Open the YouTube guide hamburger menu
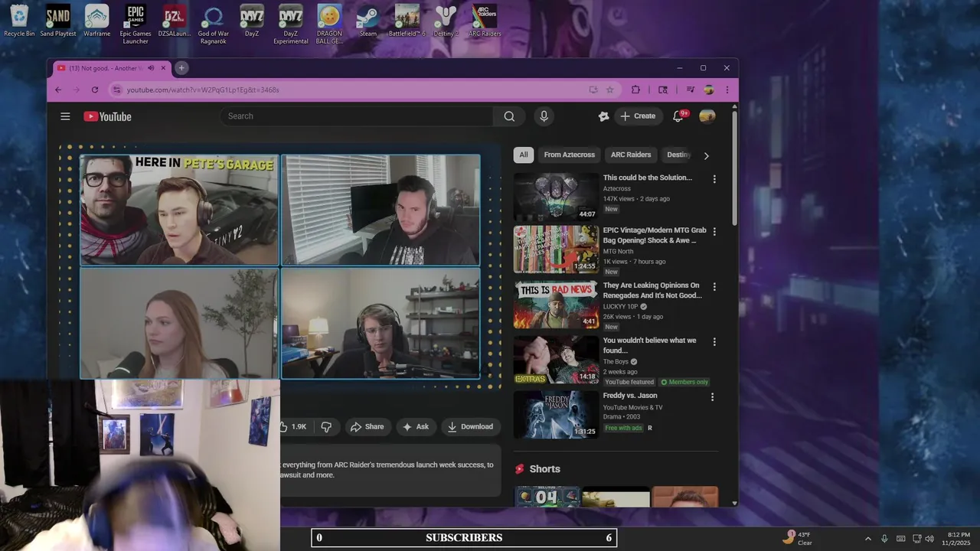Viewport: 980px width, 551px height. tap(65, 116)
